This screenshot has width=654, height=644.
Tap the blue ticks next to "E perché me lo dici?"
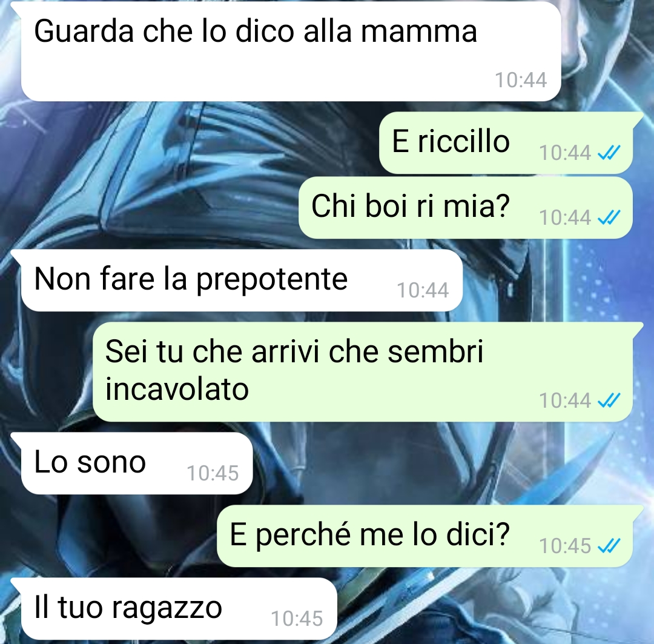point(609,546)
